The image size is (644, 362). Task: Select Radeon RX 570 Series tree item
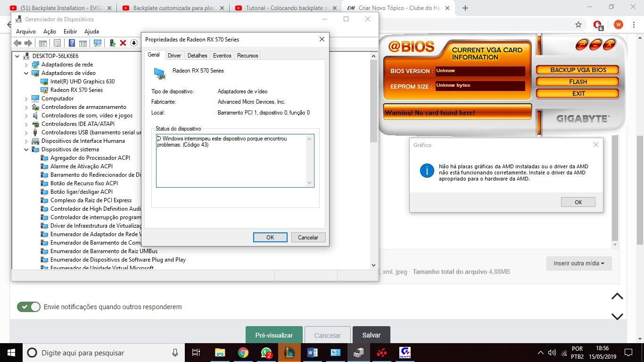[76, 90]
